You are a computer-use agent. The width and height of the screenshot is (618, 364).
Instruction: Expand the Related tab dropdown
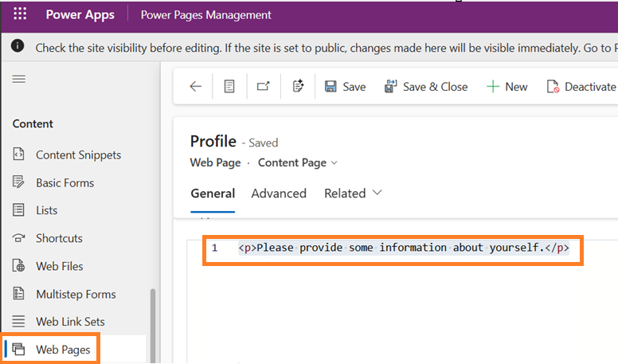coord(353,194)
